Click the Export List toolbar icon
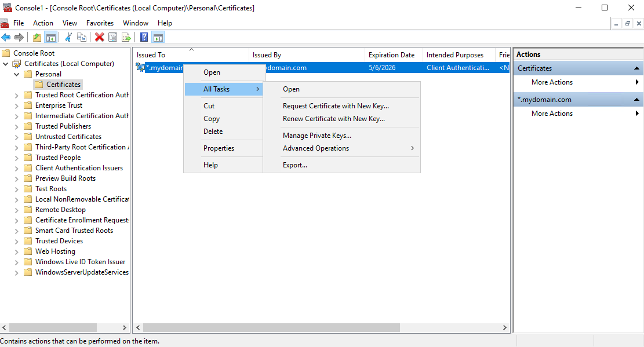The width and height of the screenshot is (644, 347). (x=126, y=37)
